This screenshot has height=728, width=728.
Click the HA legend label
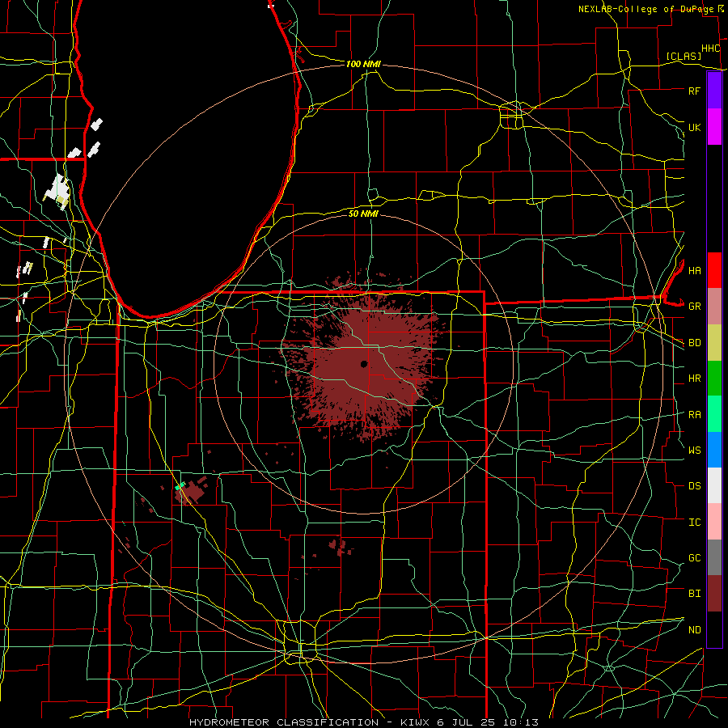(x=694, y=271)
